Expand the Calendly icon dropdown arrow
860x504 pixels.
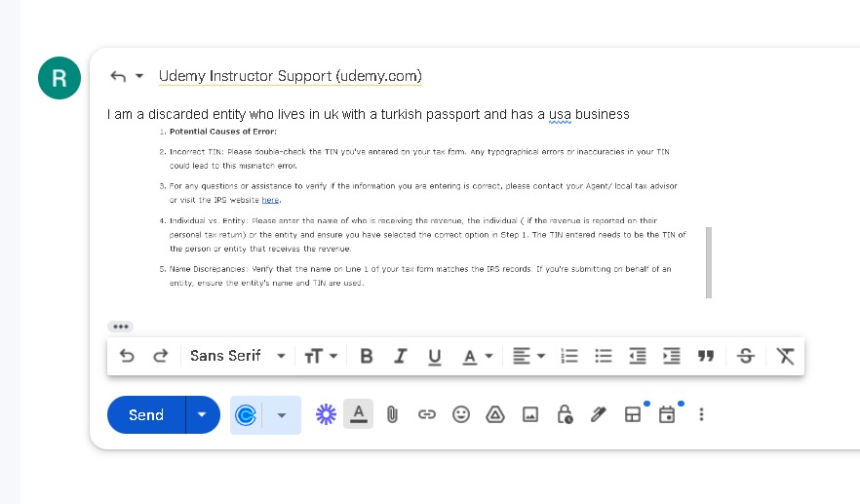point(282,415)
